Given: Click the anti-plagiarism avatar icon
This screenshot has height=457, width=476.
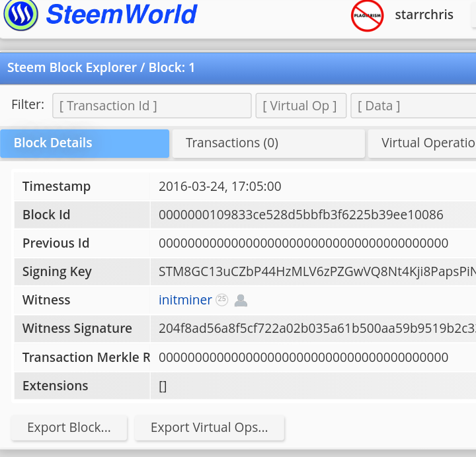Looking at the screenshot, I should click(367, 15).
